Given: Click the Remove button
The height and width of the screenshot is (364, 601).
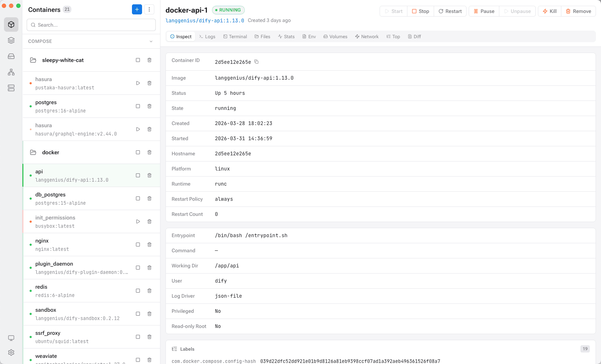Looking at the screenshot, I should coord(579,11).
